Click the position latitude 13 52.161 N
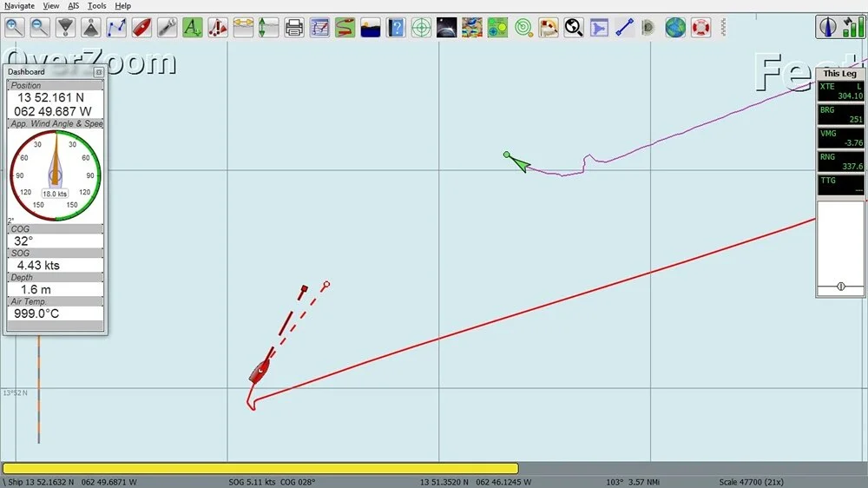The image size is (868, 488). pos(51,97)
